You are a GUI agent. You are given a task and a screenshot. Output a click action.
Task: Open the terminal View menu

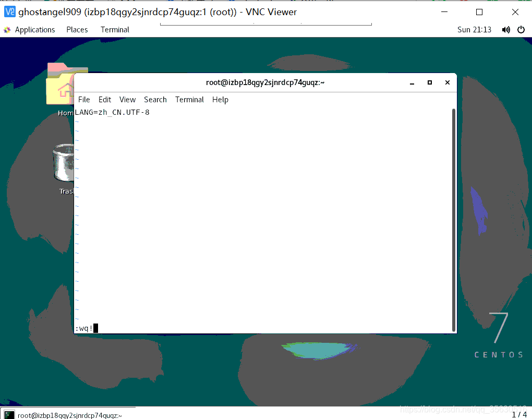point(127,100)
